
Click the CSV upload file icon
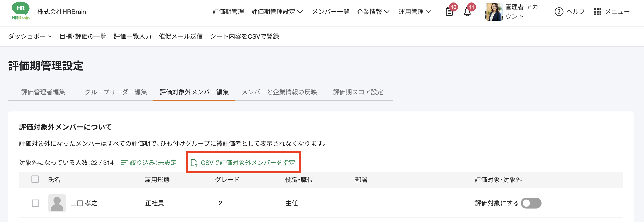point(194,163)
